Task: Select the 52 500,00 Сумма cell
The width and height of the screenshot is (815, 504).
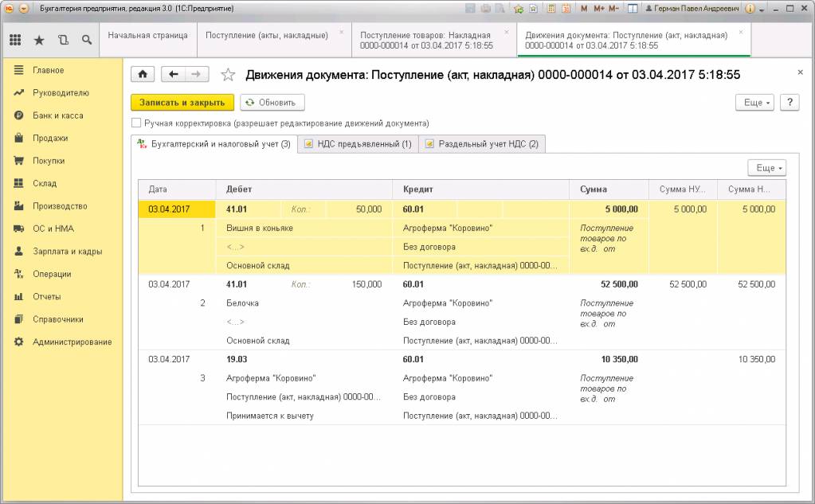Action: coord(609,284)
